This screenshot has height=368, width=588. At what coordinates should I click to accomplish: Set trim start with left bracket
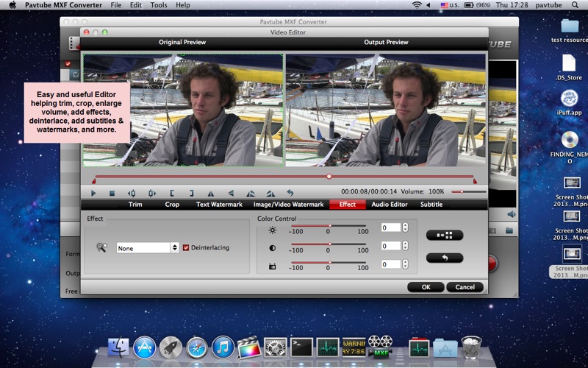click(x=172, y=193)
